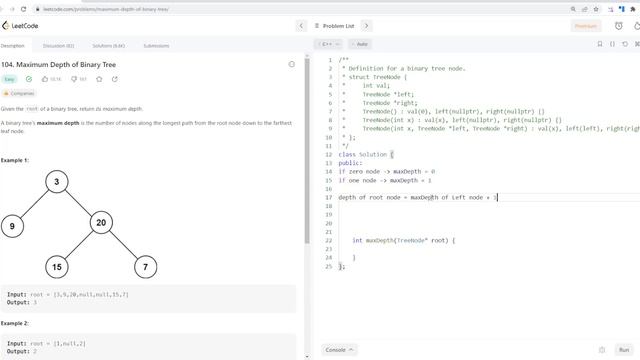This screenshot has height=360, width=640.
Task: Click tree node 3 in Example 1
Action: (57, 182)
